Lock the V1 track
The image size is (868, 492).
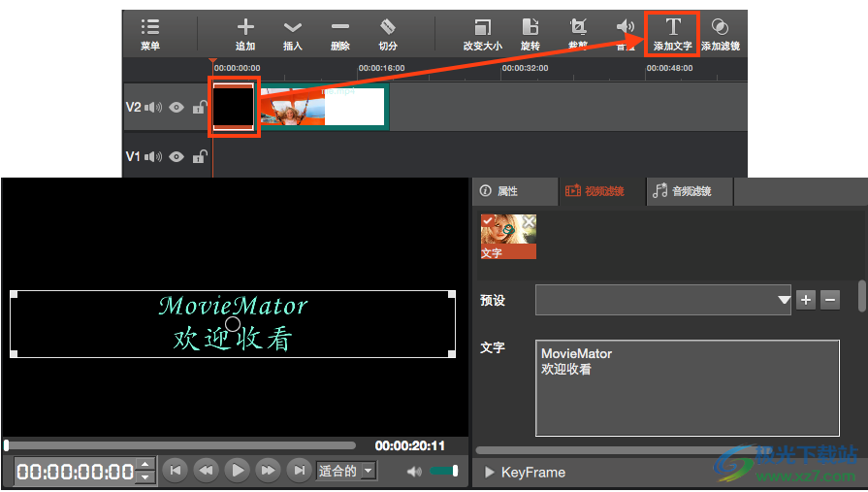199,157
